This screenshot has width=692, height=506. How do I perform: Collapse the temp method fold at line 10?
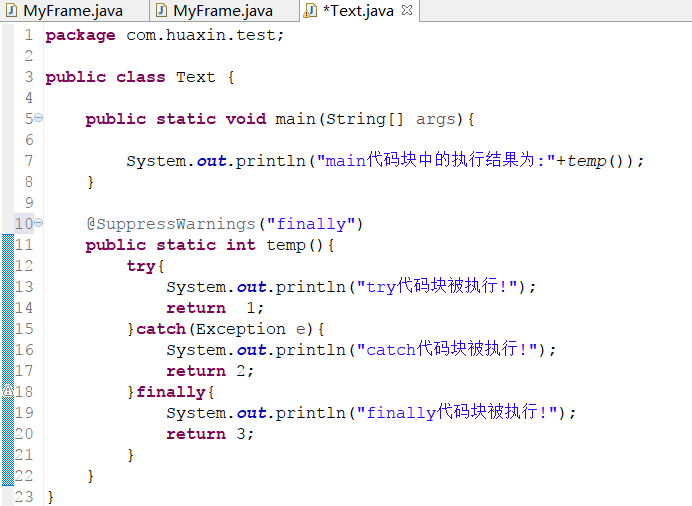pyautogui.click(x=39, y=222)
